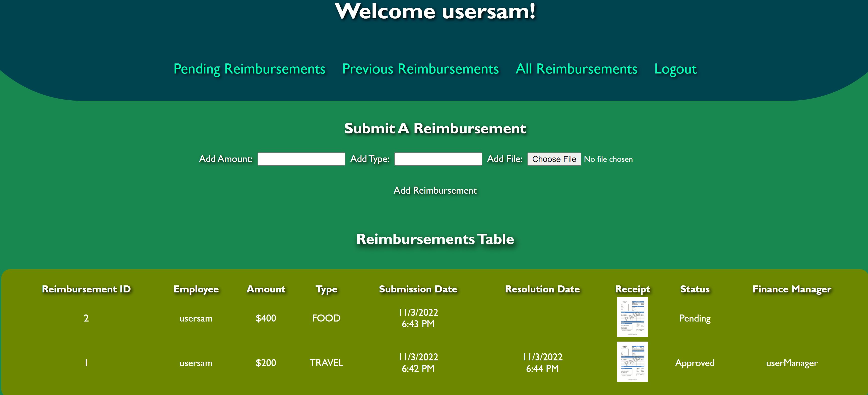Click userManager in Finance Manager column
The height and width of the screenshot is (395, 868).
click(791, 363)
